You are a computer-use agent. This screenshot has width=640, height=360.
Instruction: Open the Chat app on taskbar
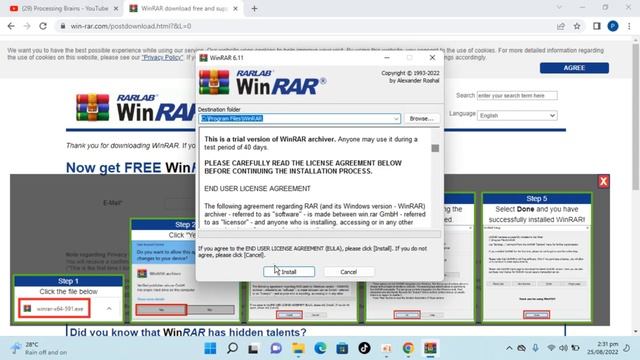276,348
